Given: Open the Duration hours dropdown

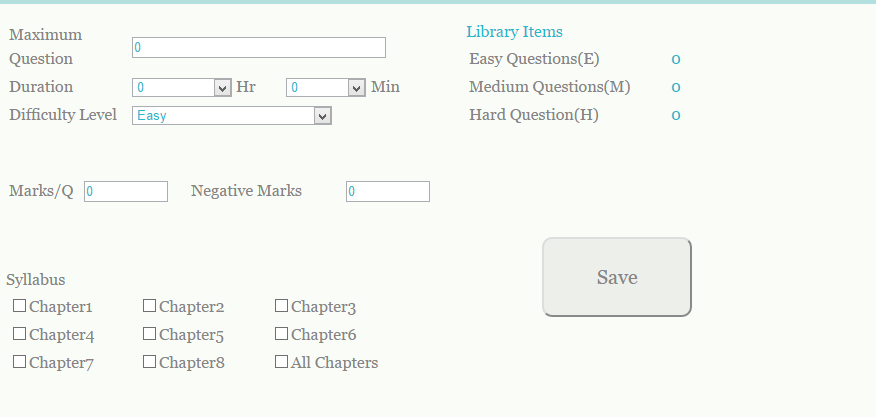Looking at the screenshot, I should point(182,88).
